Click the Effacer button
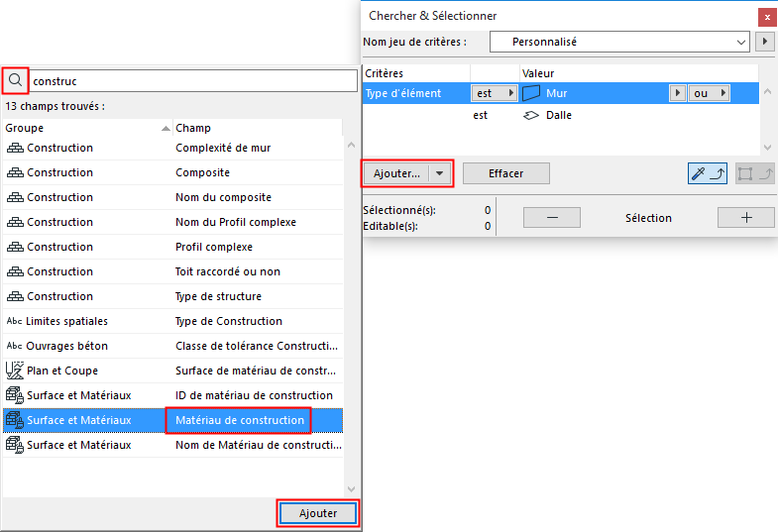 click(506, 173)
